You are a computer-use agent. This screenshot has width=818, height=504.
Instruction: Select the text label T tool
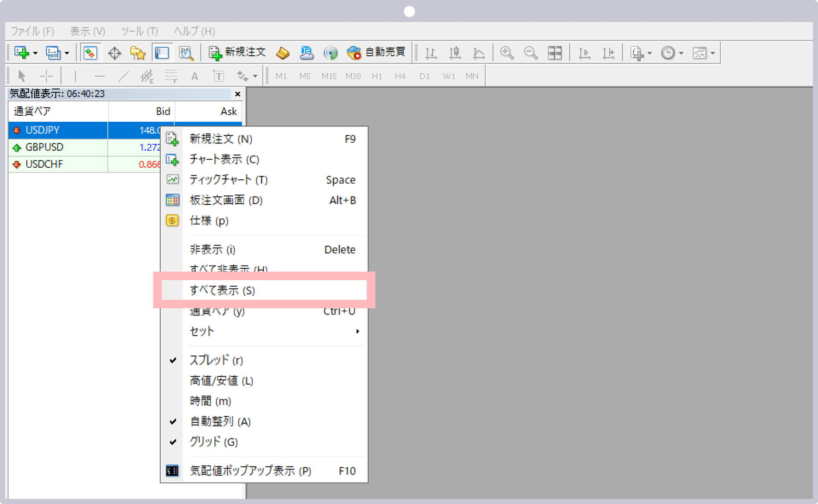click(x=219, y=76)
